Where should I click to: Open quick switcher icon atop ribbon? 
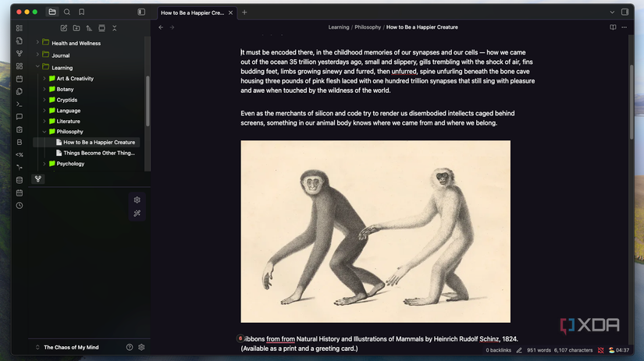pyautogui.click(x=20, y=28)
